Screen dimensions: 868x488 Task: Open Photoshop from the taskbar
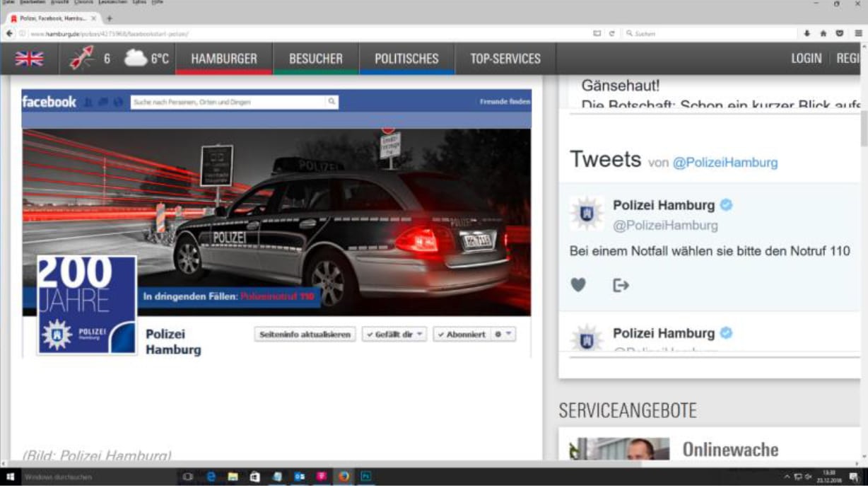pos(366,477)
